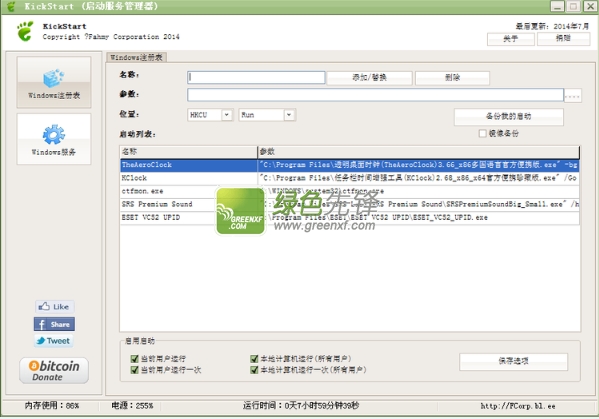
Task: Click the 关于 button
Action: click(511, 39)
